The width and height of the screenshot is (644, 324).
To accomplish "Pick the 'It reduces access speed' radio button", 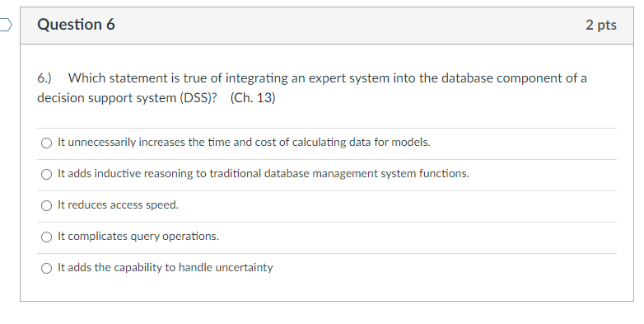I will pyautogui.click(x=46, y=205).
